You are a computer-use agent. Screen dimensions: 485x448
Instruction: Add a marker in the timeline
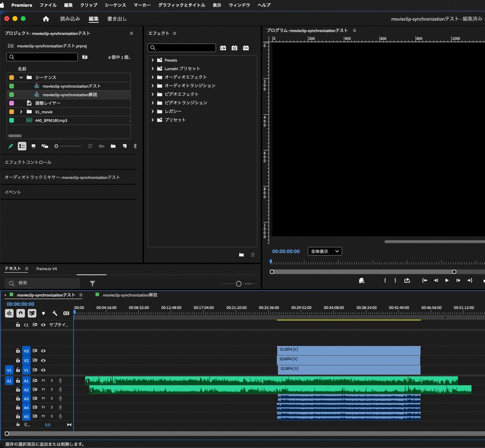pyautogui.click(x=43, y=313)
